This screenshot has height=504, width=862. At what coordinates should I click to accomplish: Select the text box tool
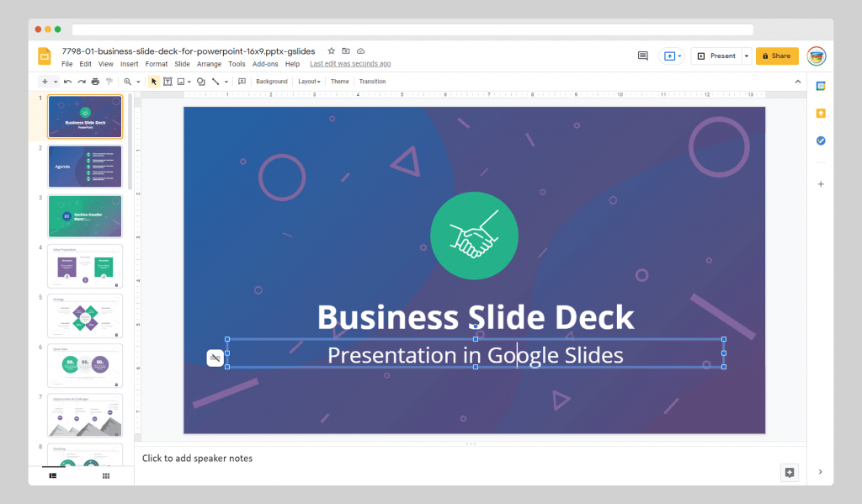click(168, 82)
